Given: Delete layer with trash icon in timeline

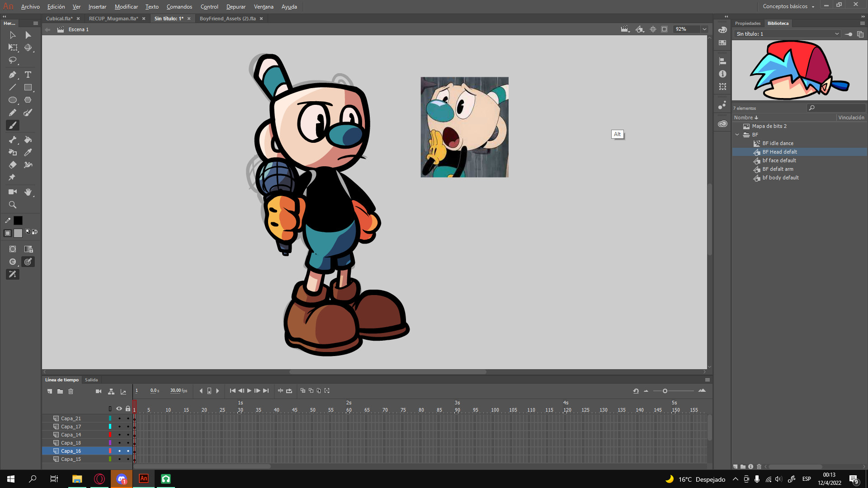Looking at the screenshot, I should point(71,391).
